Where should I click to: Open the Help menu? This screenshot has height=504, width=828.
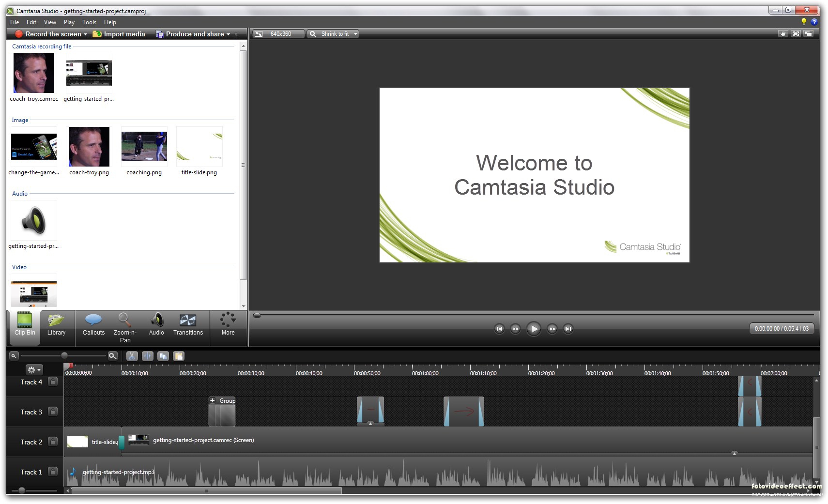(x=110, y=22)
